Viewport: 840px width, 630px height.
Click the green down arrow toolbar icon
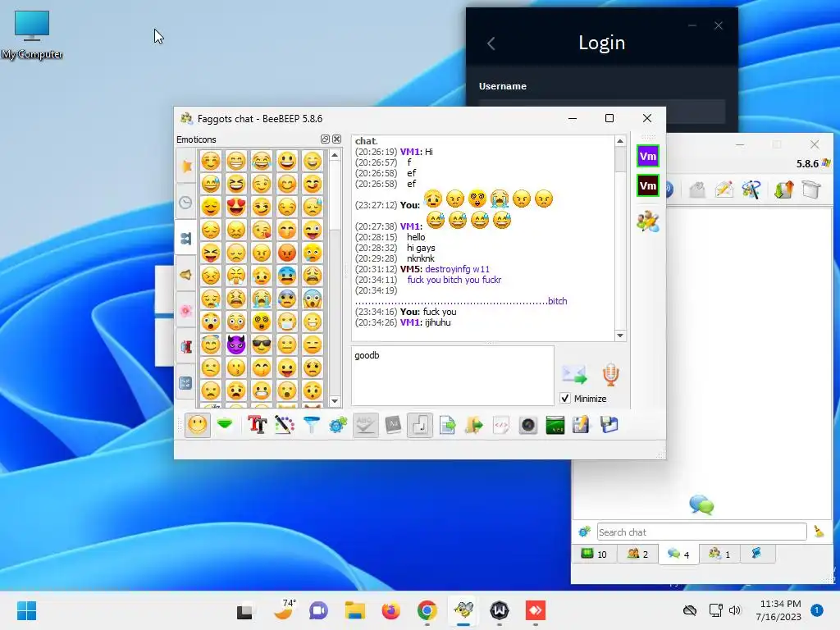point(225,425)
